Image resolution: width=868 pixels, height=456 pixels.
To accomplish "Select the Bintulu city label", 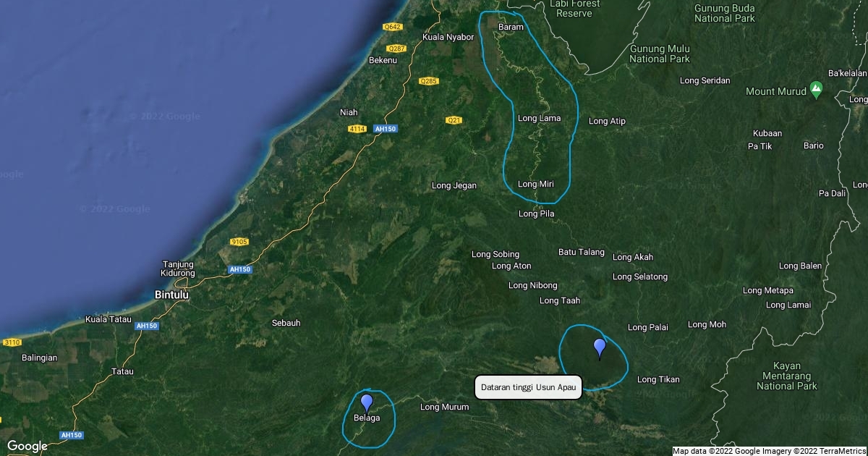I will pyautogui.click(x=172, y=295).
